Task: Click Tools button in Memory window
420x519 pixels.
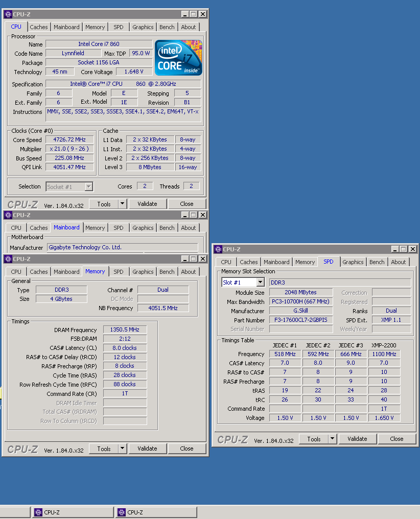Action: pos(104,449)
